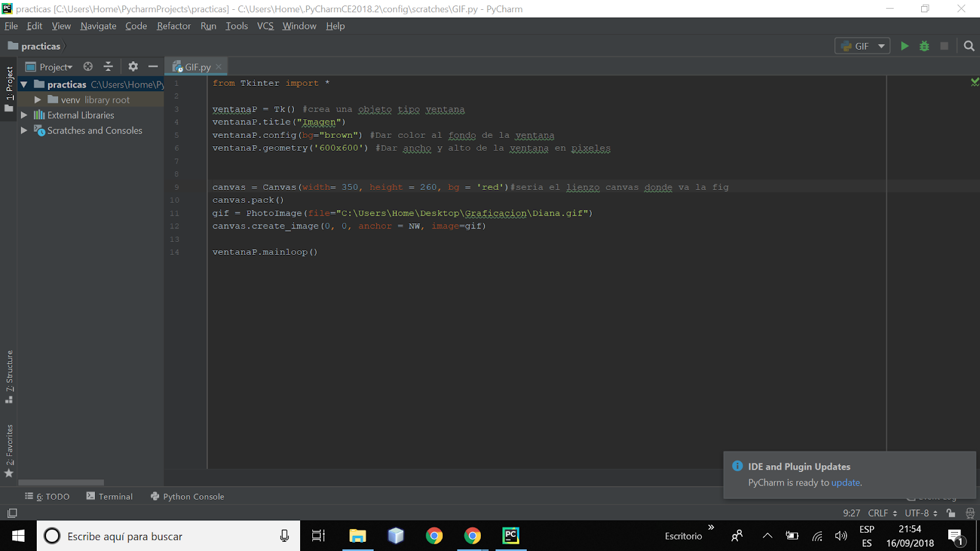Toggle the Structure side panel
Screen dimensions: 980x551
click(x=9, y=373)
